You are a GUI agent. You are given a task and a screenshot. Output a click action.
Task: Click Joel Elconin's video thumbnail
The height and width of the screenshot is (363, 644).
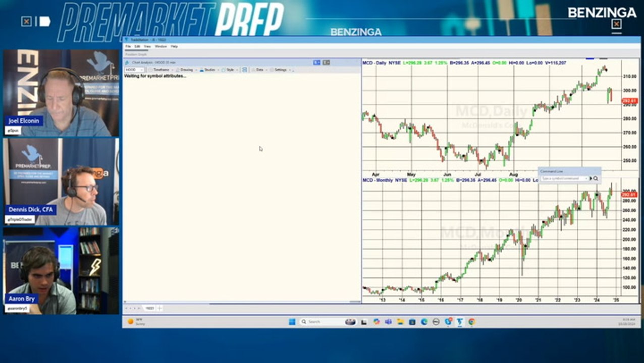(62, 93)
